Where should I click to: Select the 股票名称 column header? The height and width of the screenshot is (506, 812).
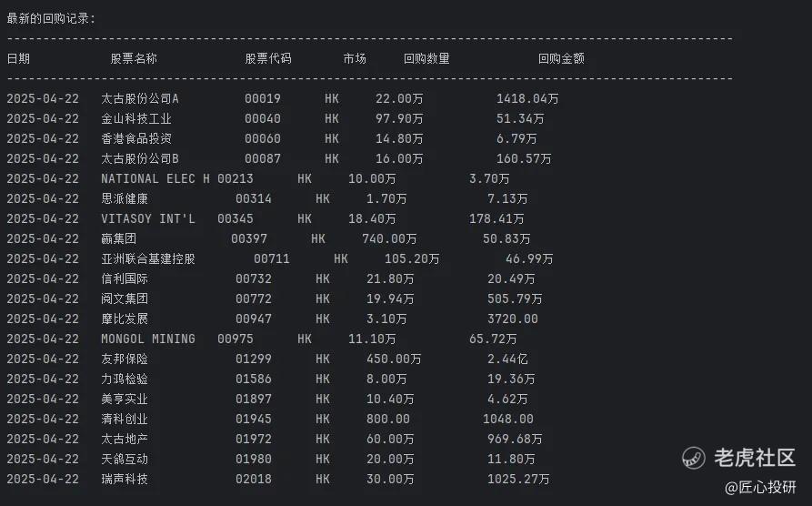(134, 58)
